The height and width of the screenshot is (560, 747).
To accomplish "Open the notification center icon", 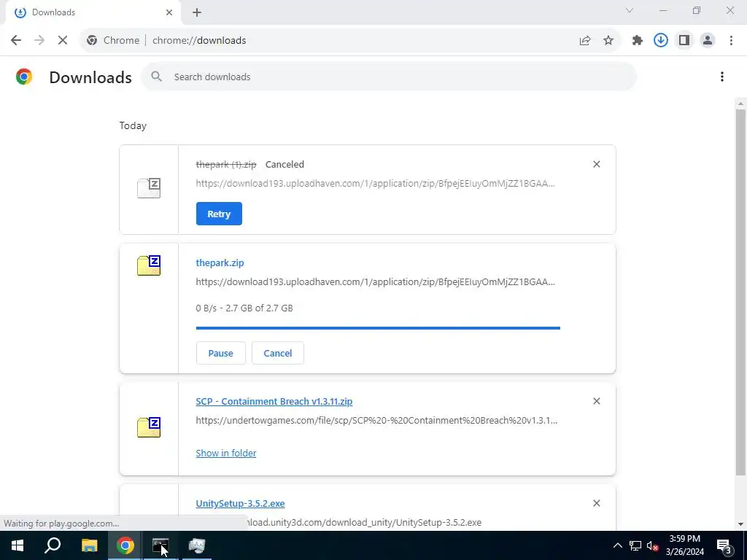I will (725, 545).
